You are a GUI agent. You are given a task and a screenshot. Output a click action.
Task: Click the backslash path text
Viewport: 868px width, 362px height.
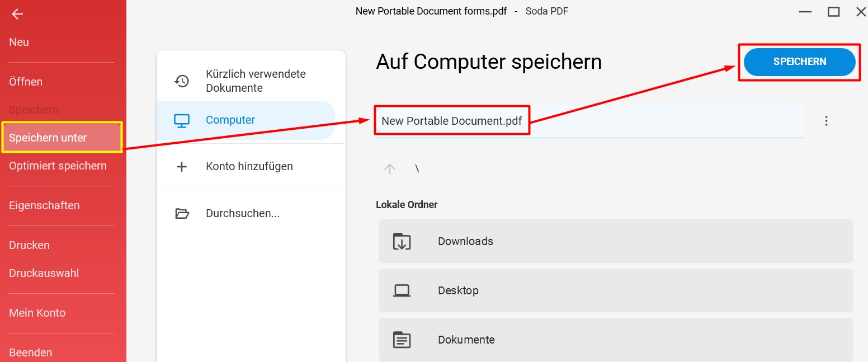[x=417, y=169]
